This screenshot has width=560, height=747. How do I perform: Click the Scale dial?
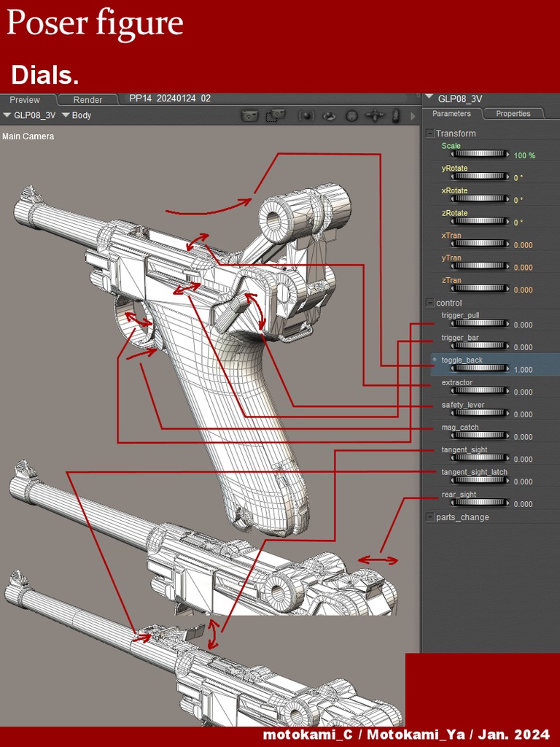[x=480, y=154]
